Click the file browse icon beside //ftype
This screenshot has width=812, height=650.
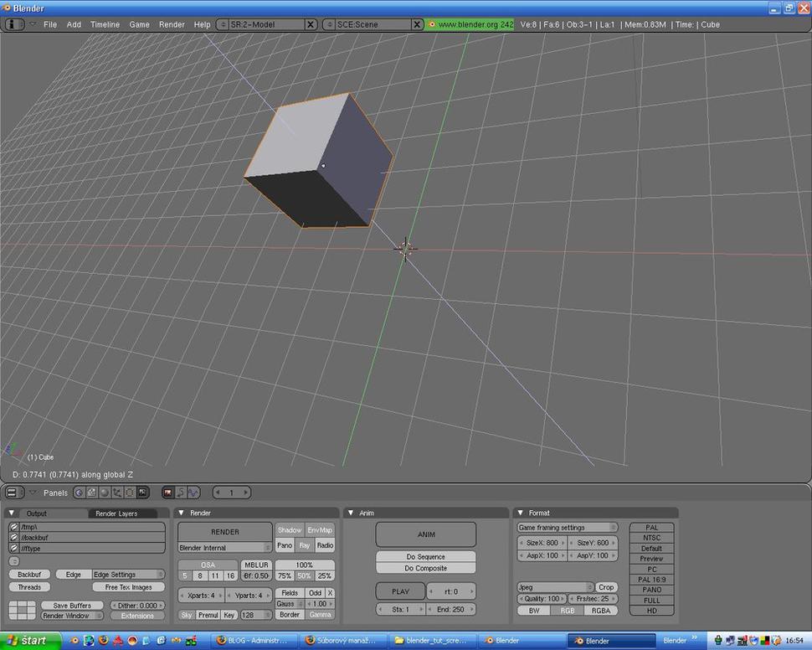(14, 549)
